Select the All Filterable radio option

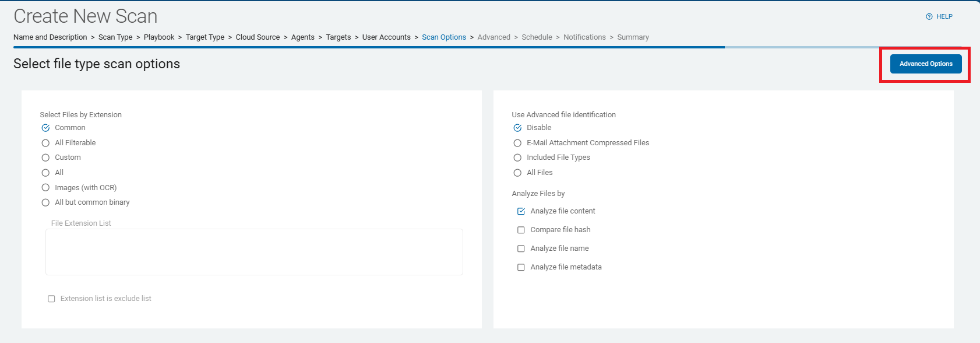pyautogui.click(x=45, y=143)
